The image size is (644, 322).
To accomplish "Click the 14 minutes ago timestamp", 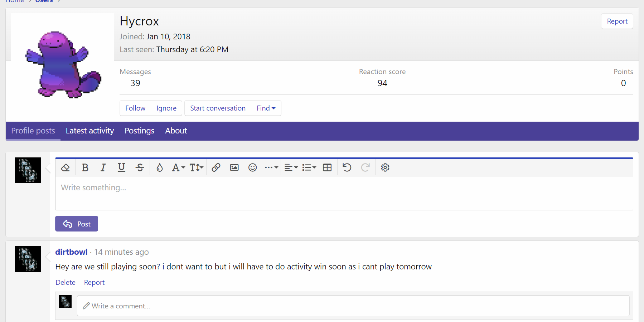I will pyautogui.click(x=121, y=252).
